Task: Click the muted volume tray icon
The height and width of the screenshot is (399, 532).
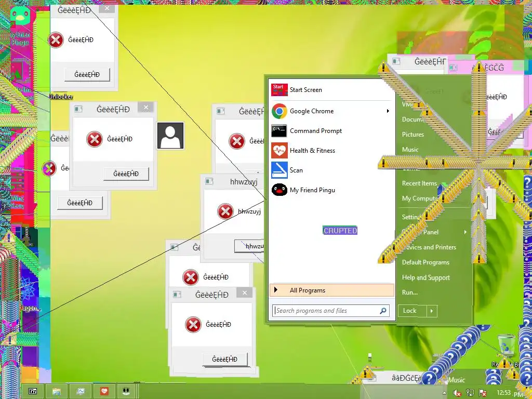Action: (457, 393)
